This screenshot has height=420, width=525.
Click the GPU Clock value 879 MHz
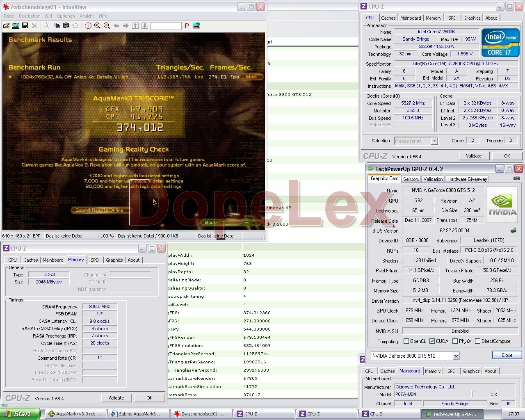414,310
